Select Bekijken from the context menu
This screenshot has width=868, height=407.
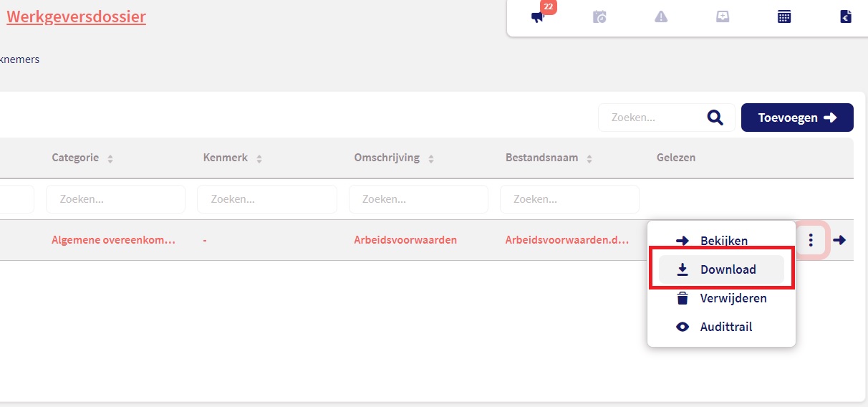pyautogui.click(x=721, y=241)
